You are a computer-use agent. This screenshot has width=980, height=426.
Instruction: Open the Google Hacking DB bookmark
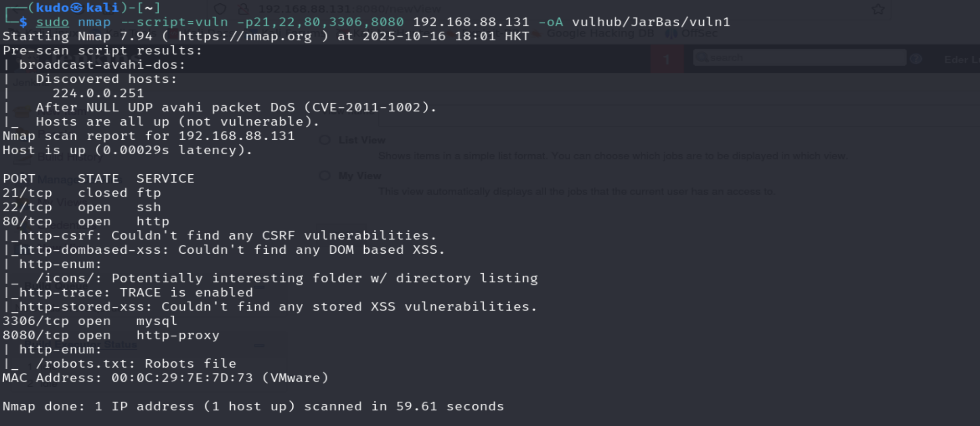[x=600, y=34]
